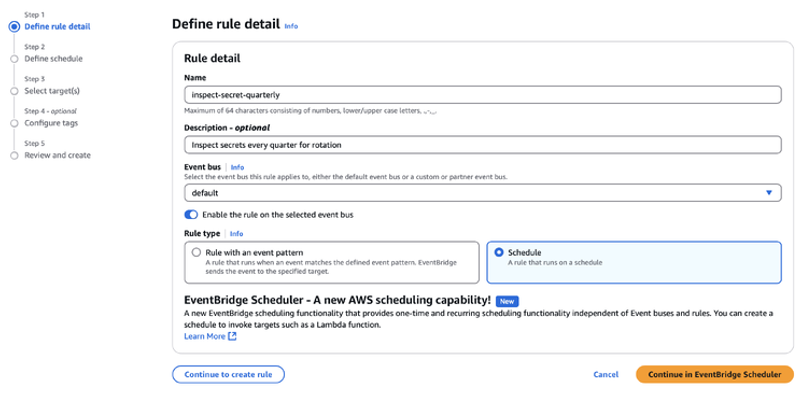
Task: Click the Maximum of 64 characters hint text
Action: (311, 110)
